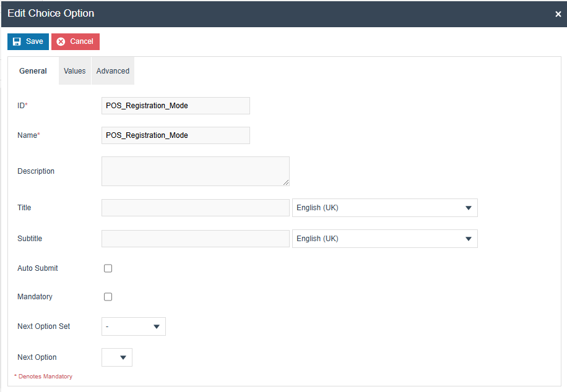Open the Advanced tab
This screenshot has height=392, width=567.
pos(113,71)
